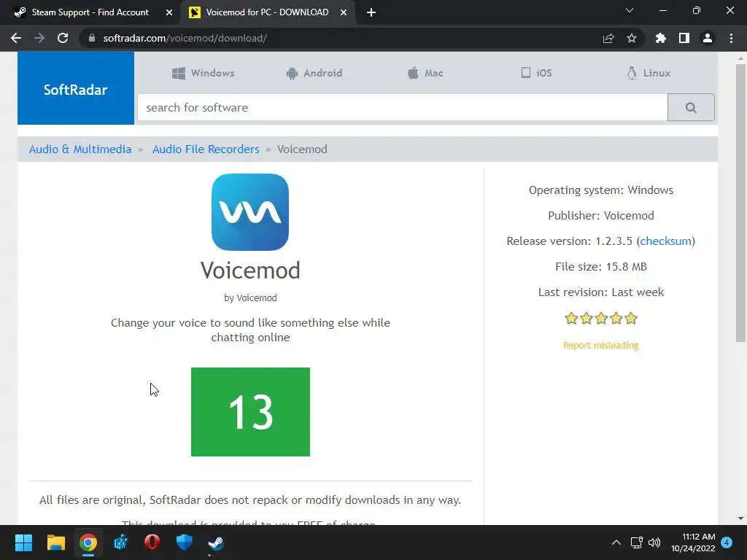Switch to Steam Support - Find Account tab
This screenshot has width=747, height=560.
(90, 12)
